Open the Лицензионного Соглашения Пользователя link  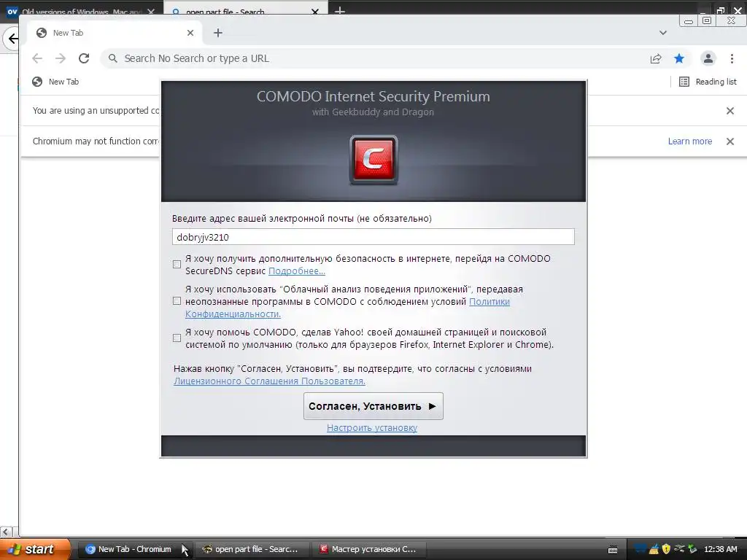pos(270,381)
